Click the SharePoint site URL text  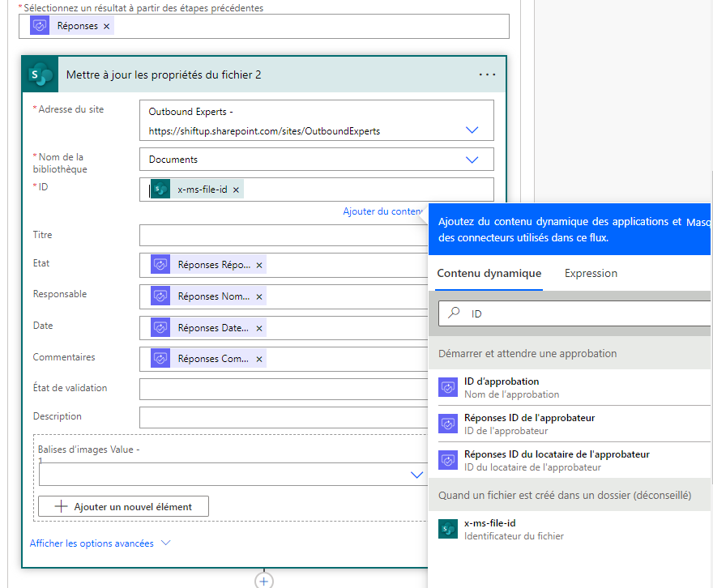pyautogui.click(x=264, y=131)
